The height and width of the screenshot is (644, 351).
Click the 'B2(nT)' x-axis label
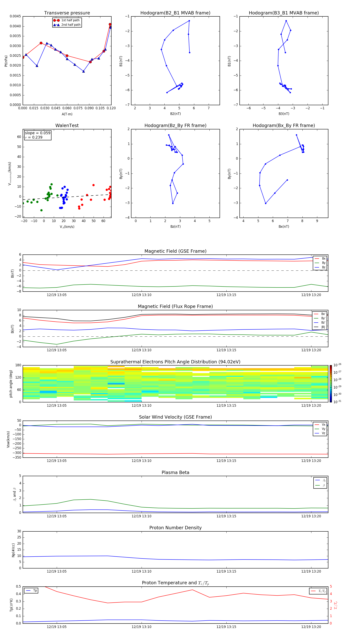click(x=175, y=114)
